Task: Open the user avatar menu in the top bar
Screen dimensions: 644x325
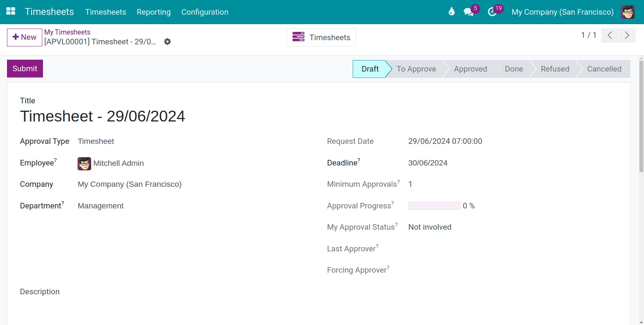Action: 628,12
